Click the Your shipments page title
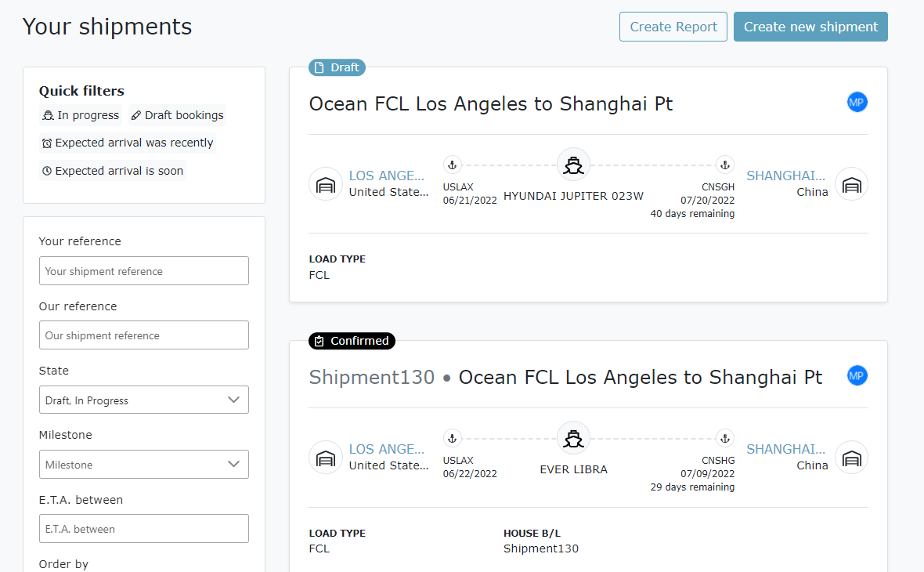Image resolution: width=924 pixels, height=572 pixels. [107, 27]
